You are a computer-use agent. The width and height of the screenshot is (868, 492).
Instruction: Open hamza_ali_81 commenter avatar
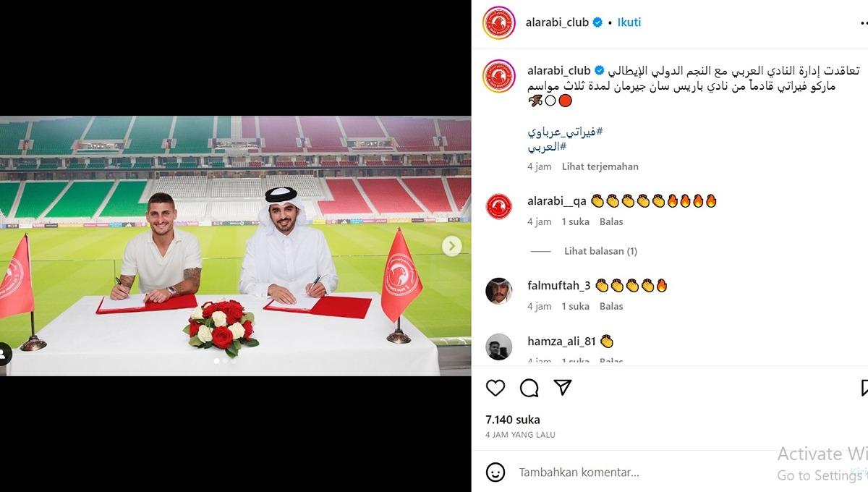point(499,347)
